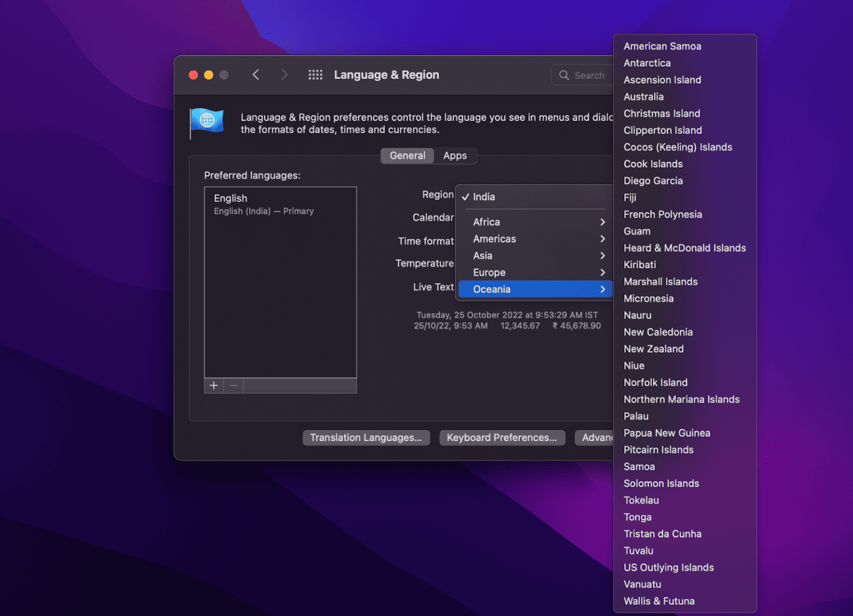Image resolution: width=853 pixels, height=616 pixels.
Task: Pick Fiji in the Oceania submenu
Action: (630, 198)
